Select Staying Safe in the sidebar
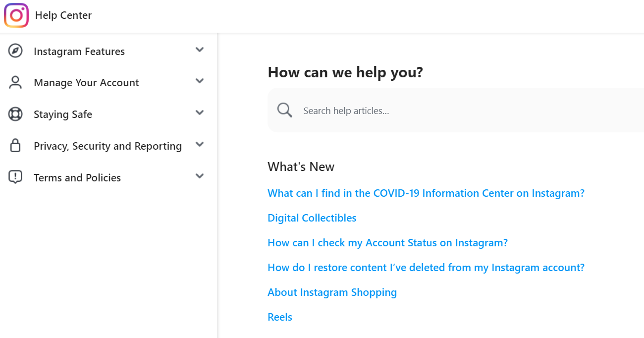 pyautogui.click(x=63, y=114)
